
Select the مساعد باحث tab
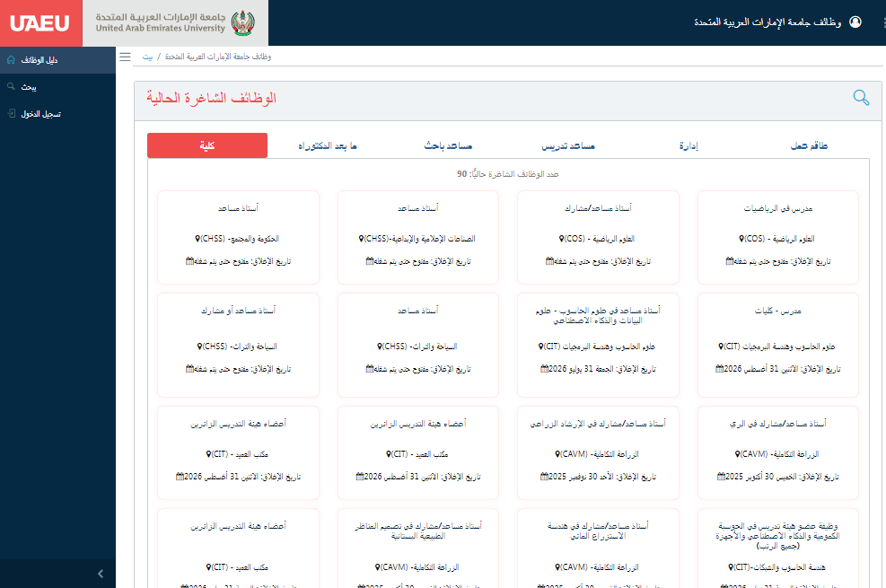tap(447, 145)
